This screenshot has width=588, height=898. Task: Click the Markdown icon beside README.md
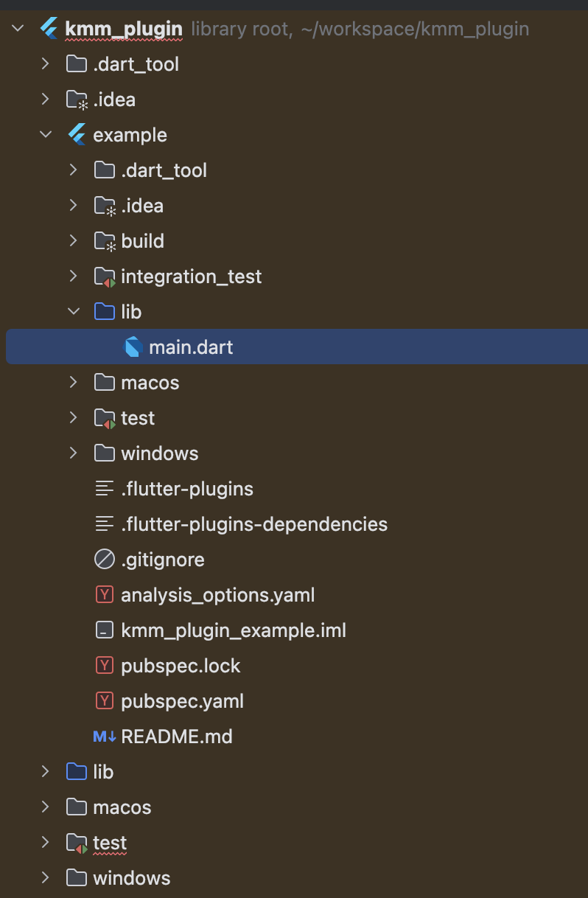[x=105, y=737]
